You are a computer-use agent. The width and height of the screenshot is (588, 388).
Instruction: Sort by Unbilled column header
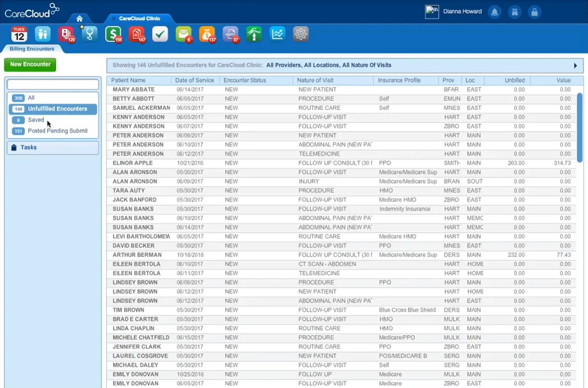click(507, 80)
